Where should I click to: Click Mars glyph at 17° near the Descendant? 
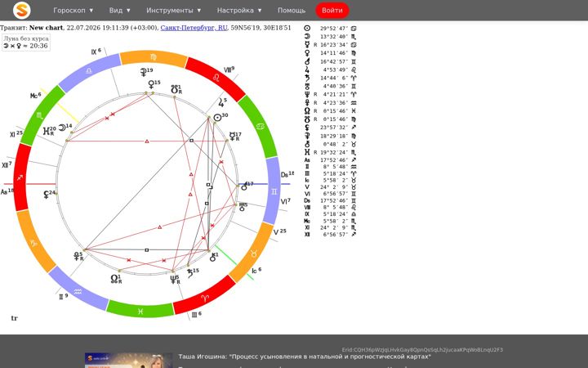point(244,186)
